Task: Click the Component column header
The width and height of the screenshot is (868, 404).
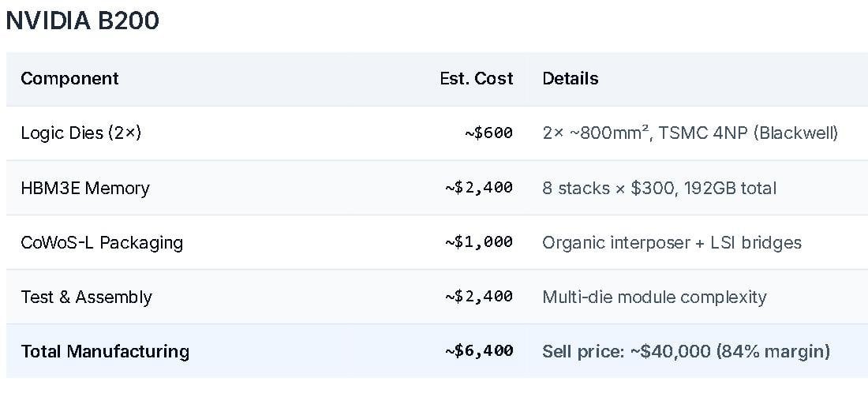Action: pos(69,79)
